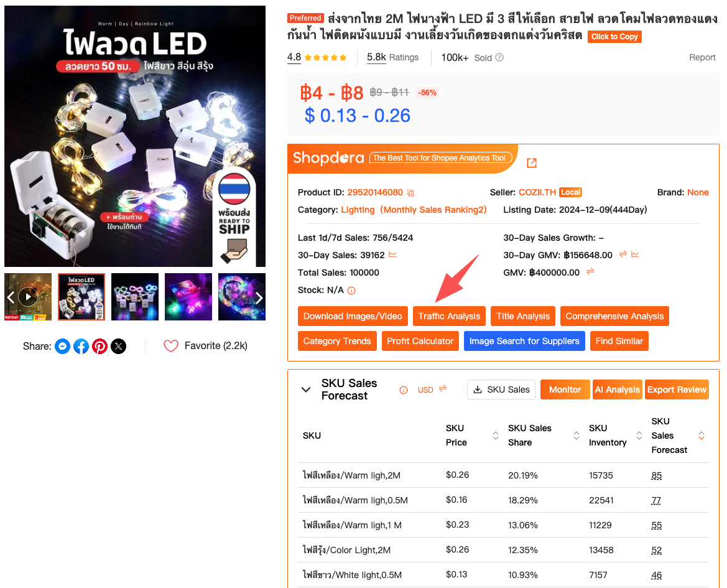
Task: Select the rainbow ring lights thumbnail
Action: [x=241, y=297]
